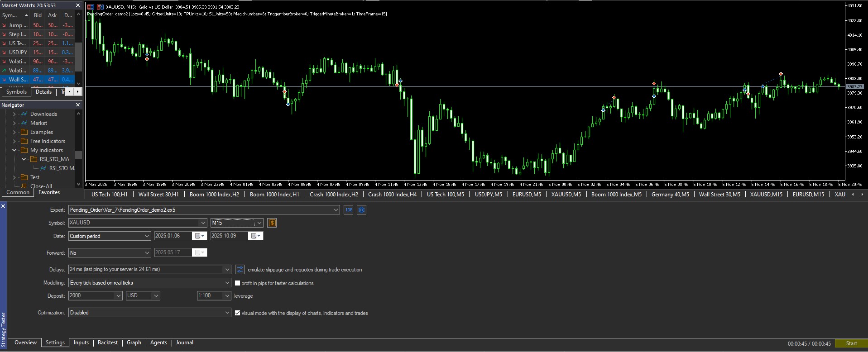
Task: Click the Test folder icon in Navigator
Action: pyautogui.click(x=24, y=177)
